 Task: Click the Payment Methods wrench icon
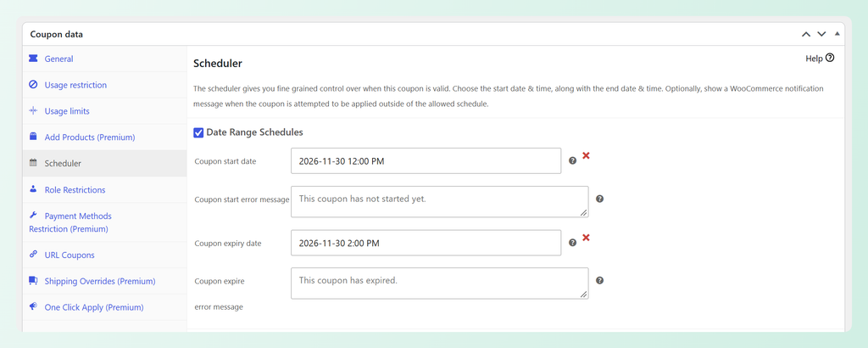coord(33,215)
